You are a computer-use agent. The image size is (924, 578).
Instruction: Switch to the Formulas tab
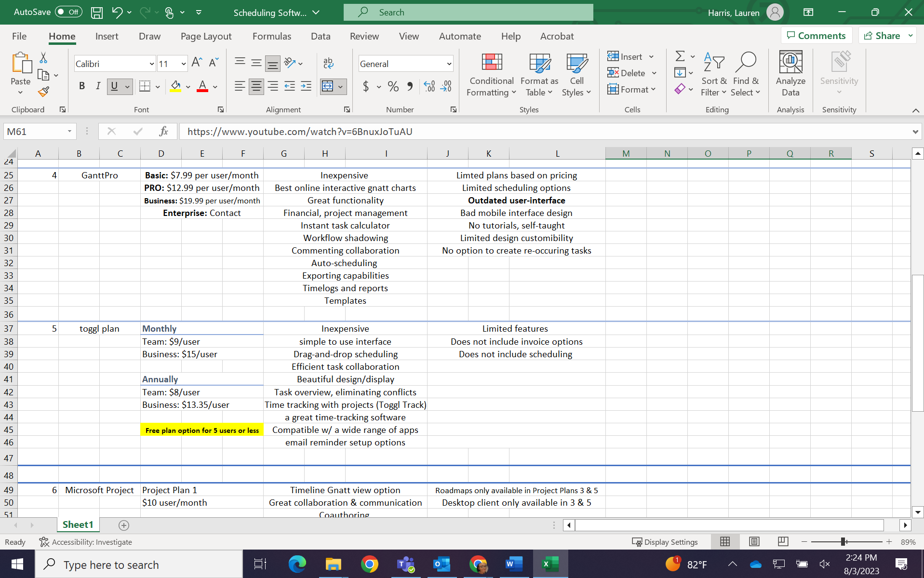[272, 36]
